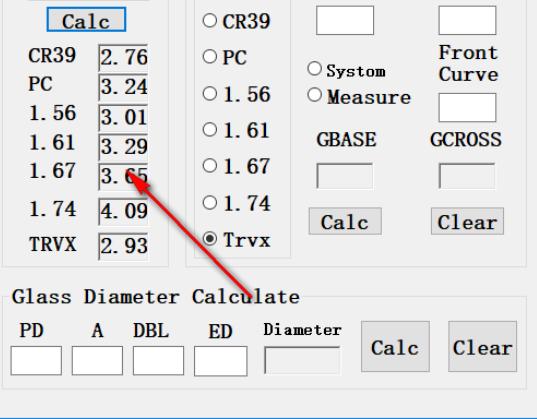Click the highlighted Calc button above CR39
537x419 pixels.
[86, 20]
